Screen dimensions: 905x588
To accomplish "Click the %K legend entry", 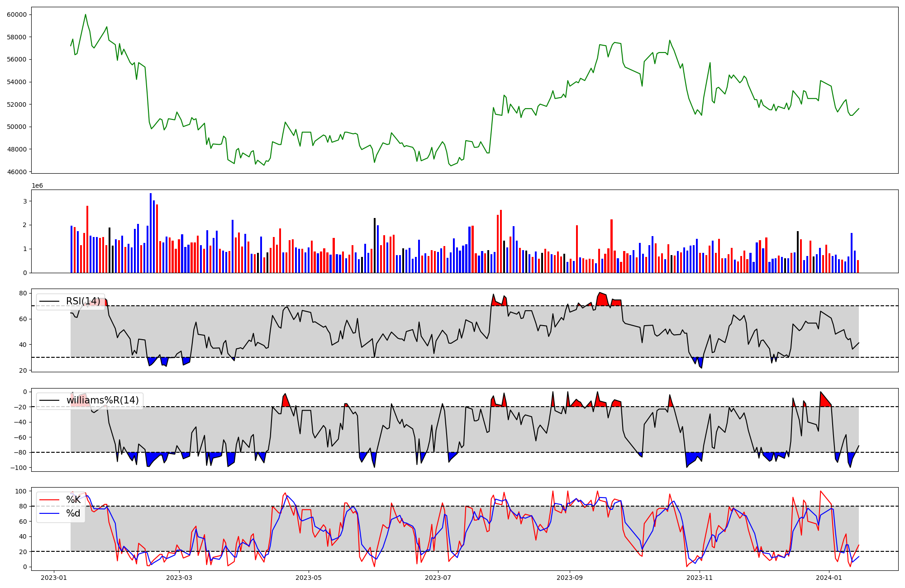I will click(x=73, y=499).
